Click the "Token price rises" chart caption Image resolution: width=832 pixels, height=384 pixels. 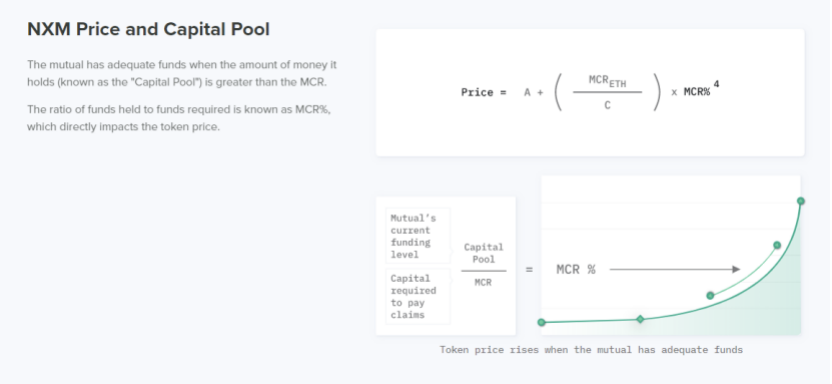click(591, 350)
